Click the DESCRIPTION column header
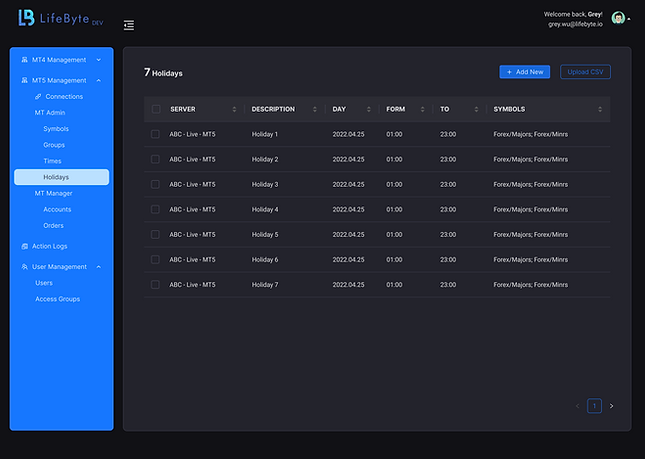Screen dimensions: 645x459 click(x=273, y=109)
